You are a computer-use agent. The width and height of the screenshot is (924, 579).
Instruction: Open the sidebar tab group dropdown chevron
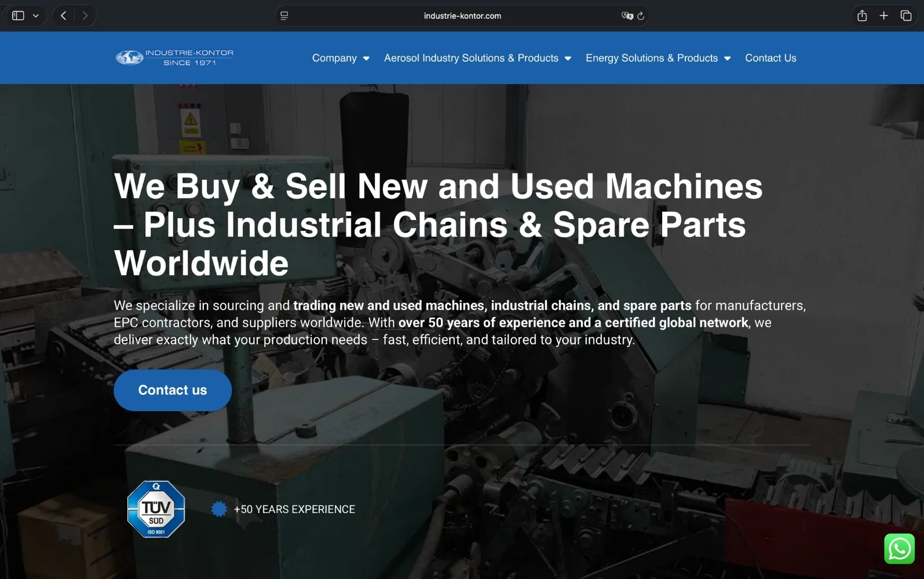pyautogui.click(x=36, y=16)
